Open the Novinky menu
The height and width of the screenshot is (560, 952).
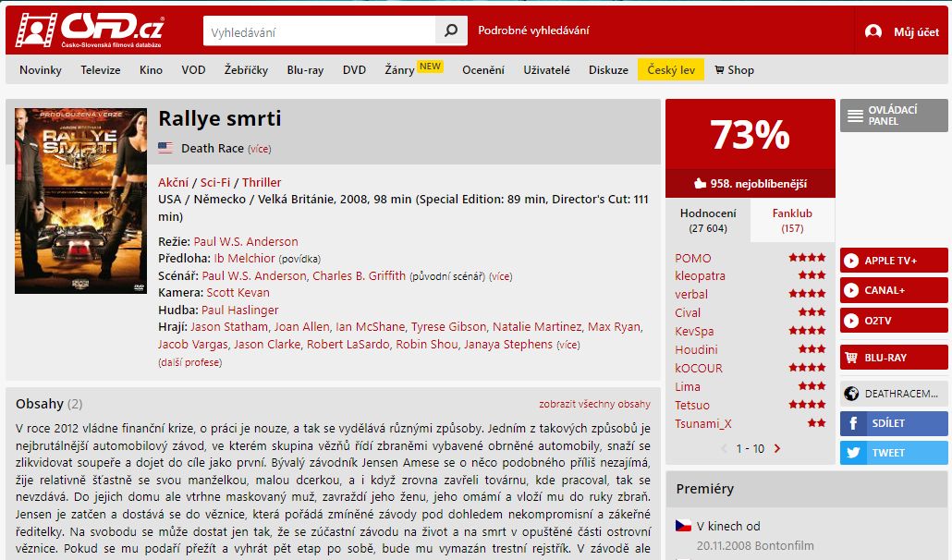pos(41,70)
